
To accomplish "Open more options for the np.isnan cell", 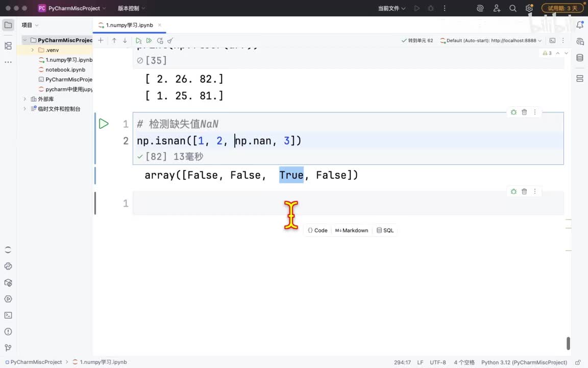I will pos(535,112).
